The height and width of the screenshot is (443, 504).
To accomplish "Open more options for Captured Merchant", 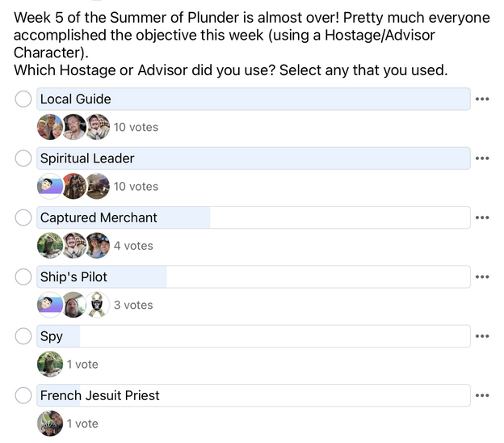I will [482, 217].
